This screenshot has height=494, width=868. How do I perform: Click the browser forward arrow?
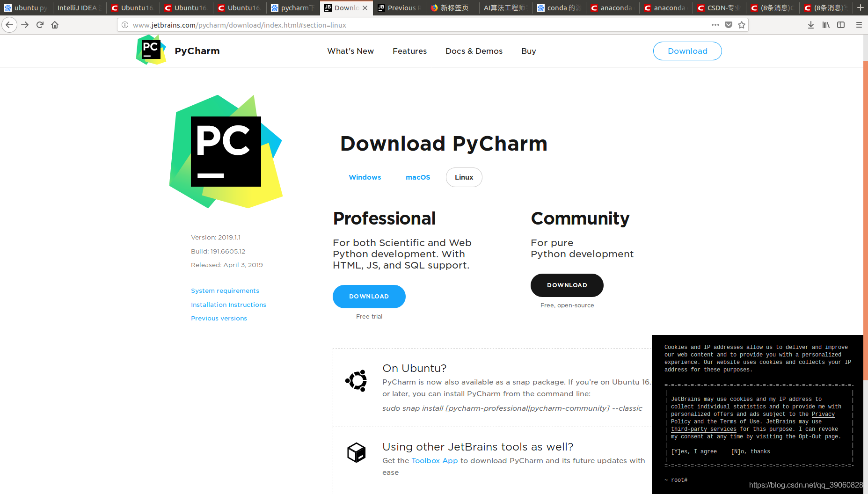coord(25,25)
